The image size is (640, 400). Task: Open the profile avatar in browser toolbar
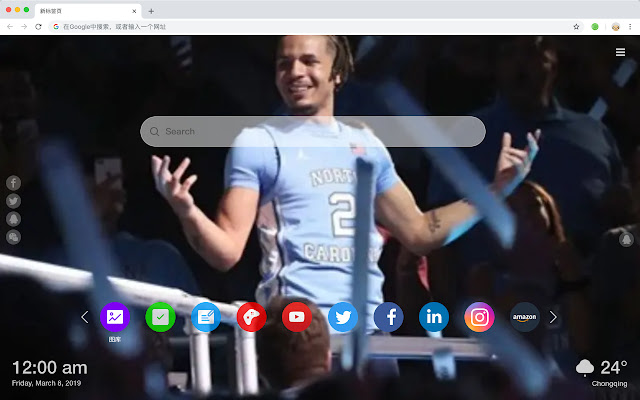[616, 27]
